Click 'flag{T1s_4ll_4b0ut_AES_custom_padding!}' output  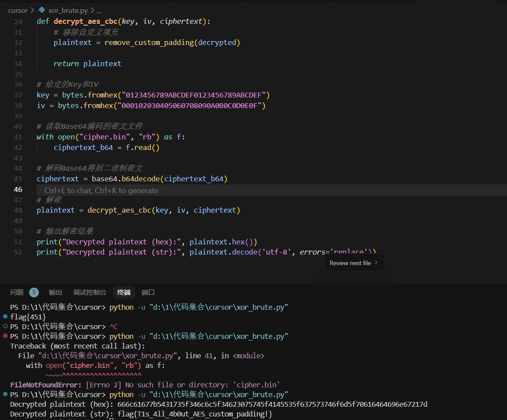pos(195,414)
